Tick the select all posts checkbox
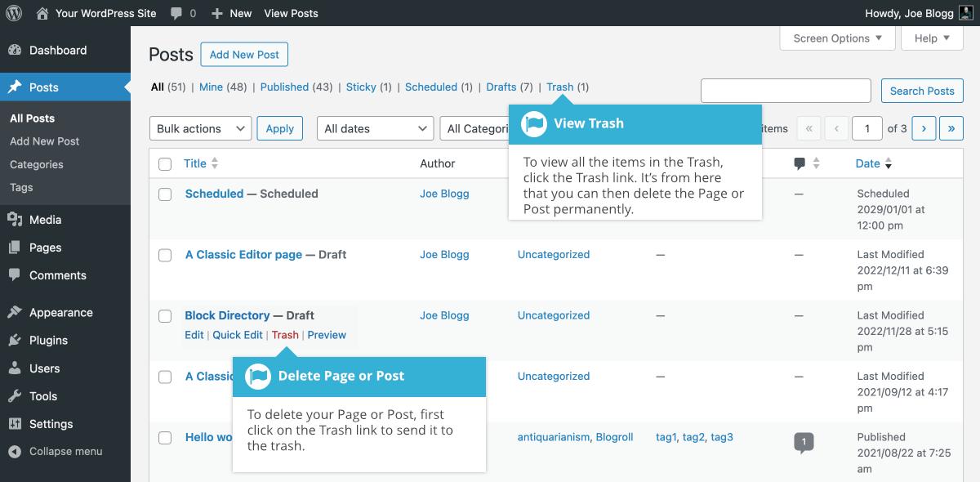The image size is (980, 482). click(165, 164)
